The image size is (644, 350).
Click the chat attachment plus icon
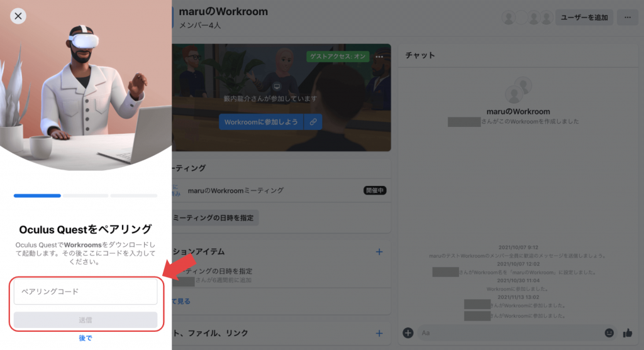[408, 333]
